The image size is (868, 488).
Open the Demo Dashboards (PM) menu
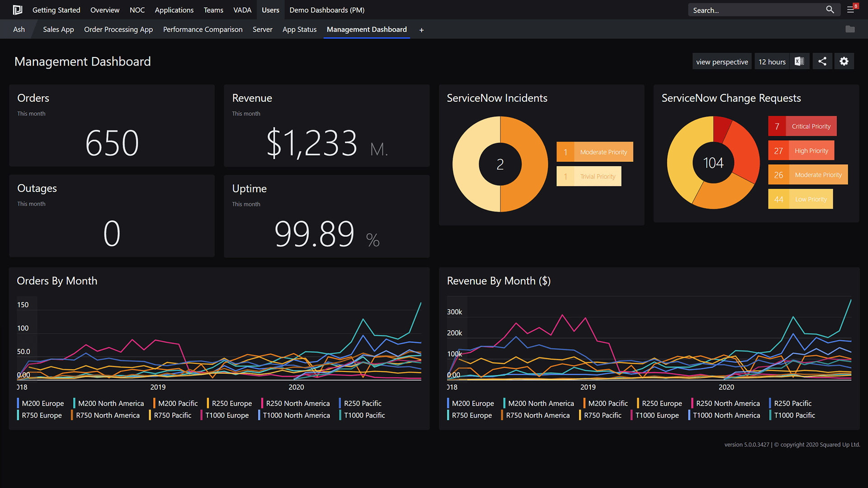[326, 9]
